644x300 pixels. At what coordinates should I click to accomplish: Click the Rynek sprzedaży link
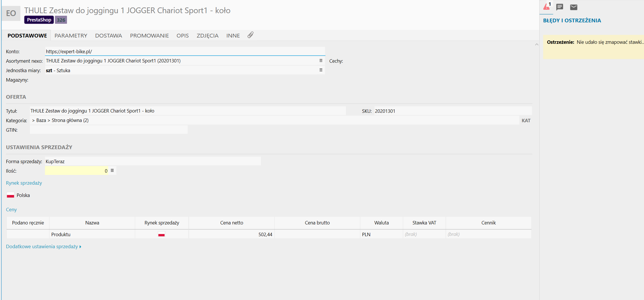24,183
